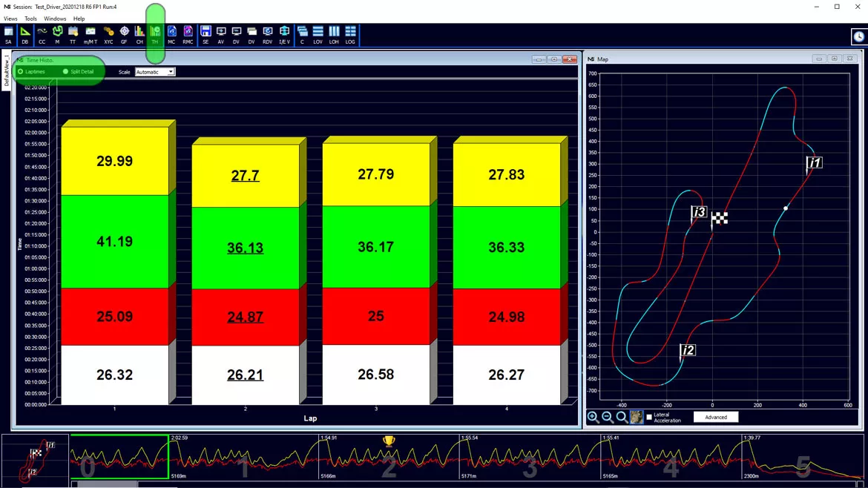Select lap 2 segment in bottom timeline
The image size is (868, 488).
pos(389,457)
